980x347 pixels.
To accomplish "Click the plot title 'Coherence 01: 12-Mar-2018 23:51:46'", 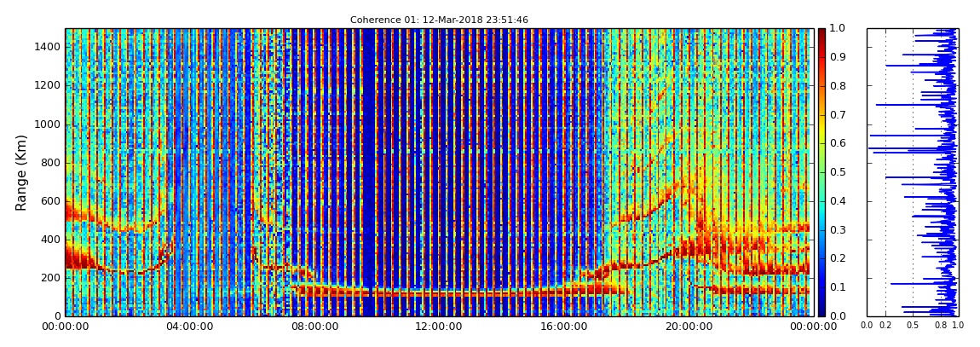I will pos(439,20).
